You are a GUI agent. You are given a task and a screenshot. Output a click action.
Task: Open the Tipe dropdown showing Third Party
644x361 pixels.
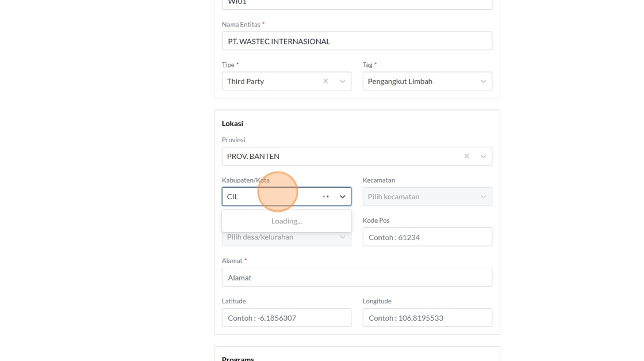click(x=270, y=81)
